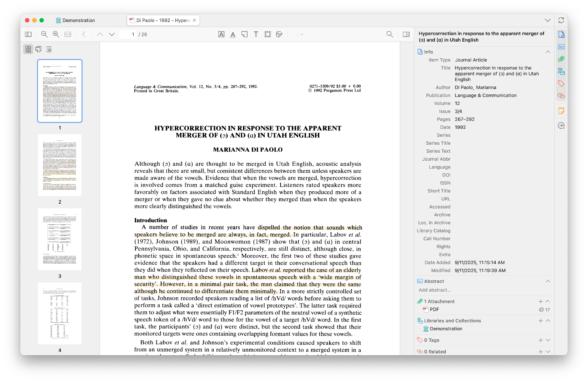Choose the sticky note annotation tool
The width and height of the screenshot is (588, 382).
pos(244,34)
